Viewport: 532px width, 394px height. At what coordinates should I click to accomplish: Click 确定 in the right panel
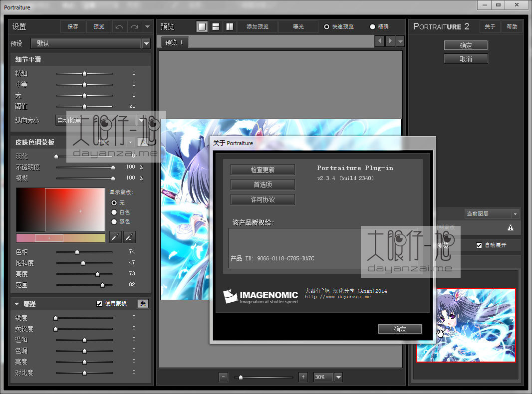466,45
